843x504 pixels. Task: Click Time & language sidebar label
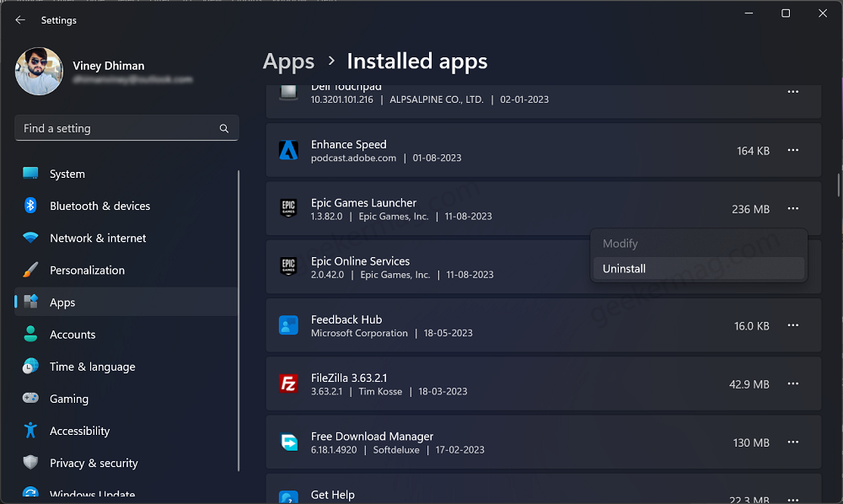click(93, 367)
